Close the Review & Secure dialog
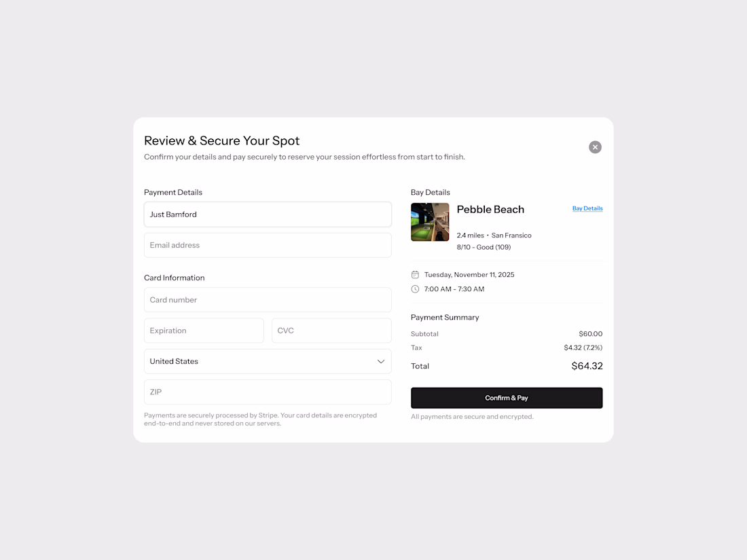 pyautogui.click(x=595, y=147)
